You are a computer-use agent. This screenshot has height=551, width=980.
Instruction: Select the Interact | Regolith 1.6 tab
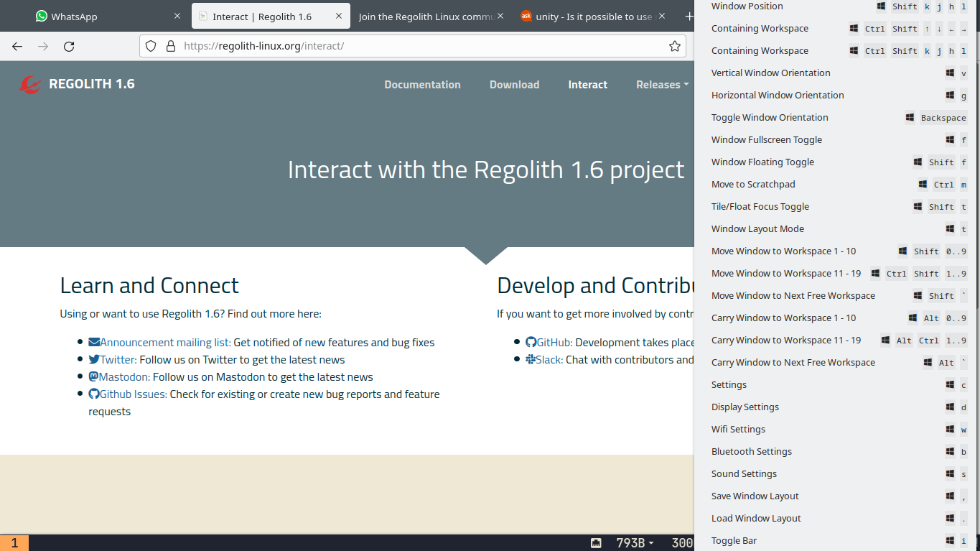271,16
